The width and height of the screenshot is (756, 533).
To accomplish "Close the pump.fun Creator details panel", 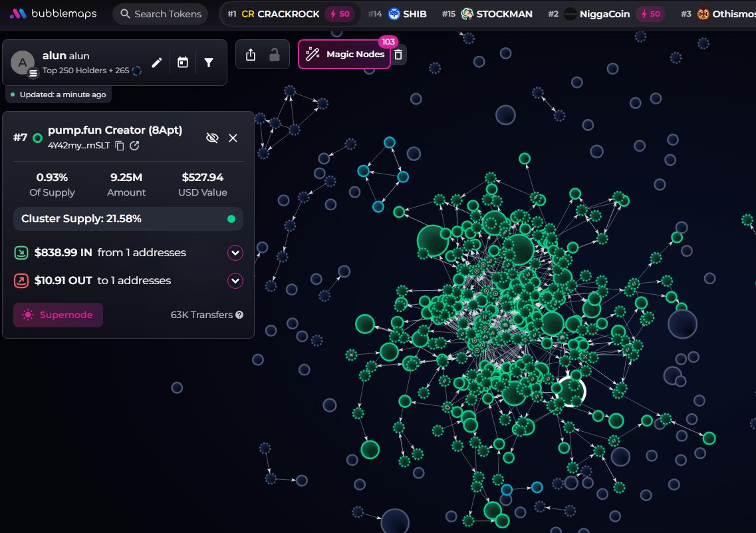I will 233,138.
